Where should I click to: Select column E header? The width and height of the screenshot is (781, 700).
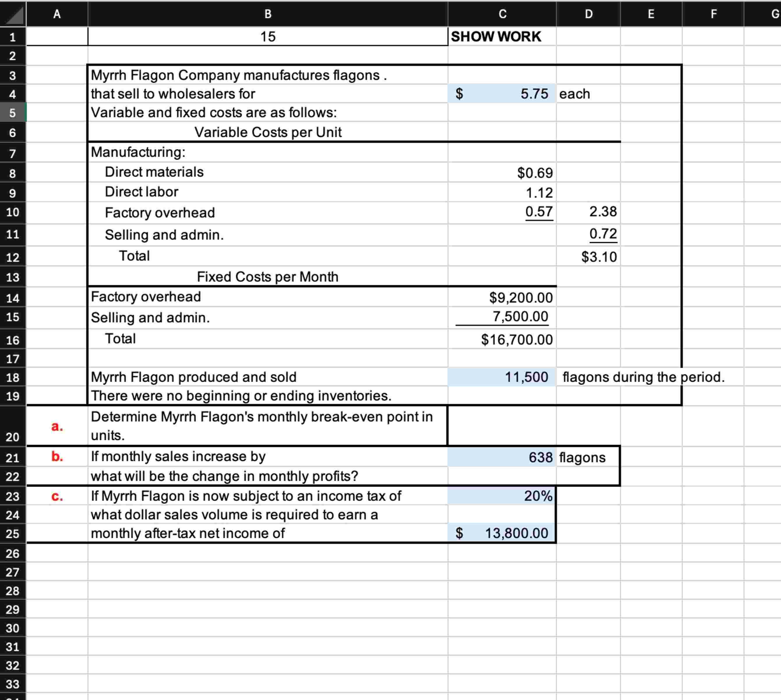pos(651,14)
